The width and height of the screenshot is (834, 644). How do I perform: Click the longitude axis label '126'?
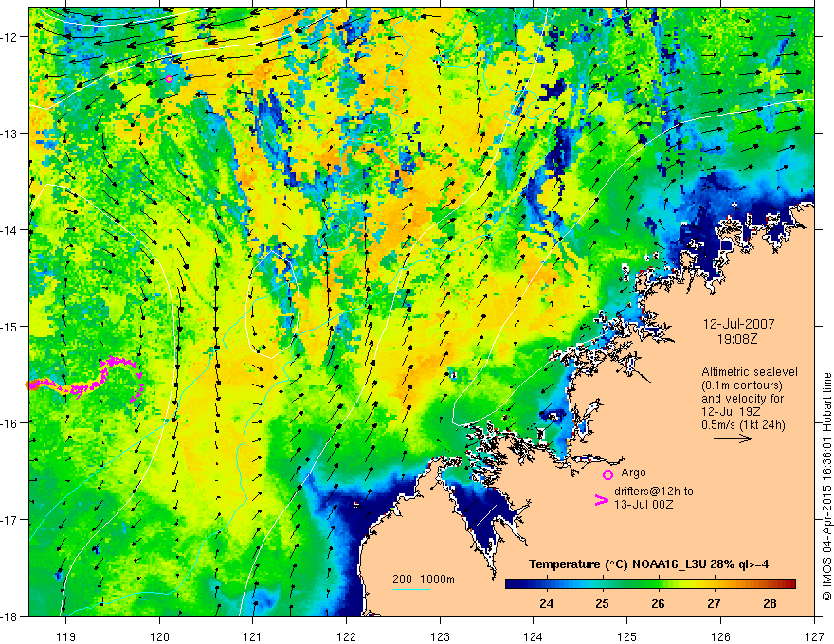(720, 636)
